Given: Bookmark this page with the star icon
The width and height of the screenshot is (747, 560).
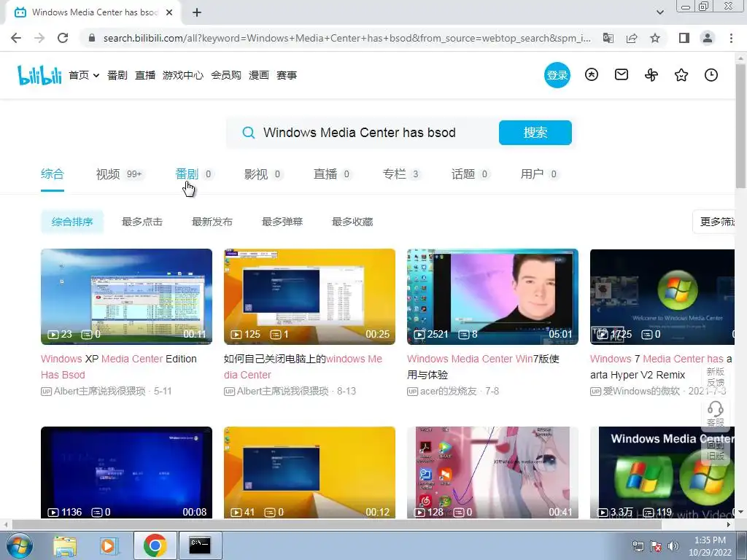Looking at the screenshot, I should pyautogui.click(x=655, y=38).
